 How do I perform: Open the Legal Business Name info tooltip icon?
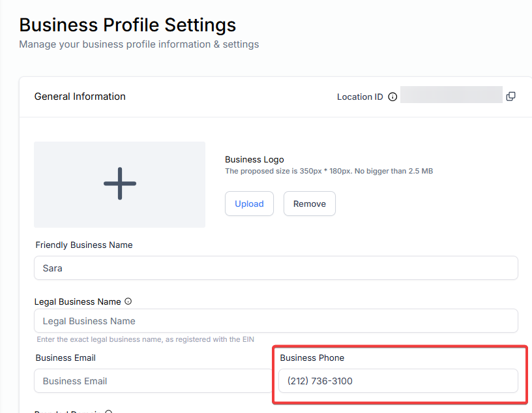pyautogui.click(x=128, y=301)
